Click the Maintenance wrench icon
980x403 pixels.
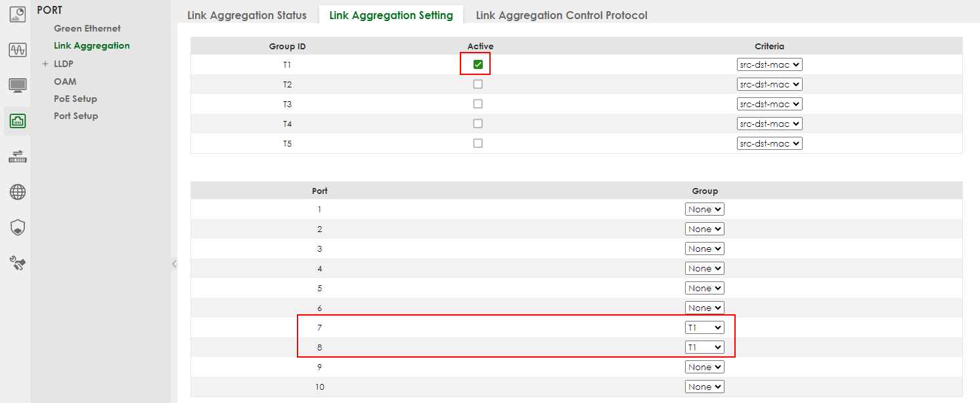[x=17, y=263]
